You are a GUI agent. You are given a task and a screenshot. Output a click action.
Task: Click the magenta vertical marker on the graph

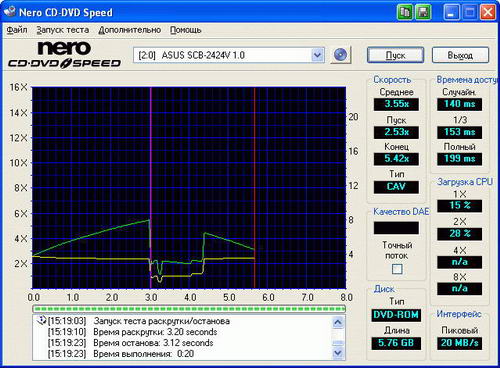click(151, 188)
